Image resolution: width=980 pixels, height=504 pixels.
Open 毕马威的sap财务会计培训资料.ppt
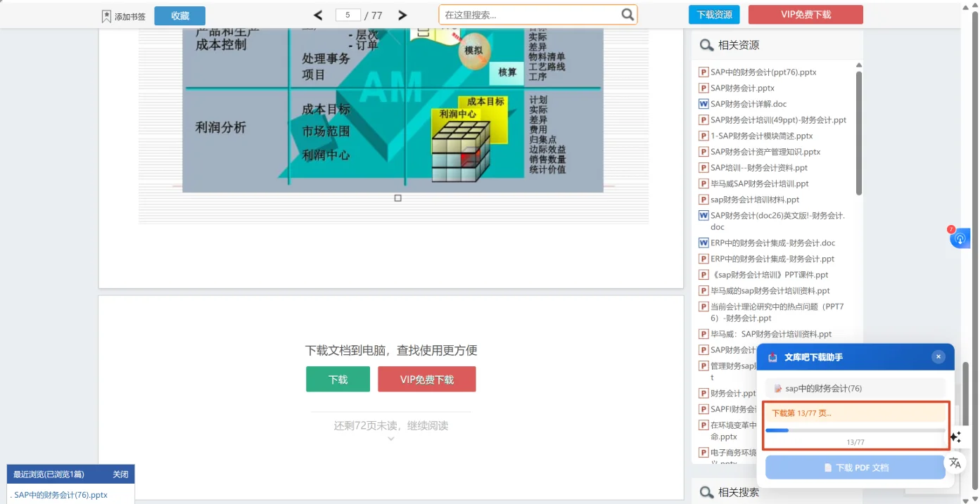click(770, 291)
